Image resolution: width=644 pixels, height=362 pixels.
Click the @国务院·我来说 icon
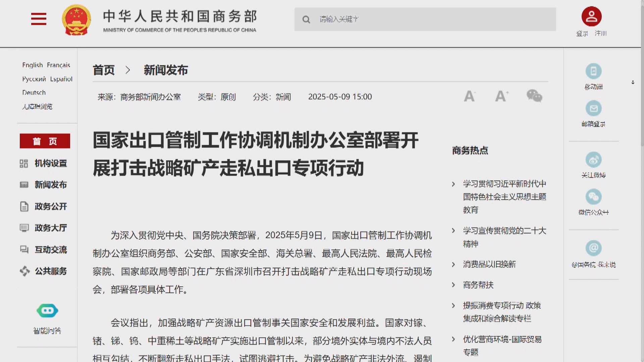point(593,248)
